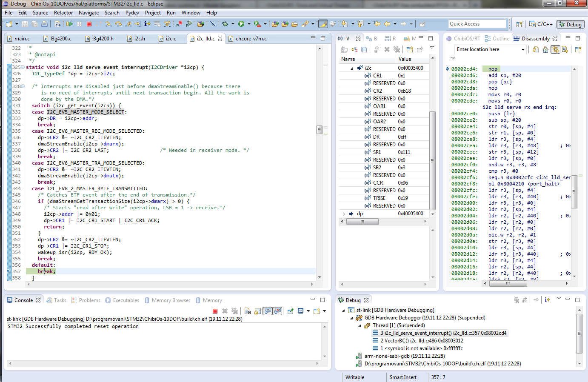
Task: Click the Save toolbar icon
Action: tap(25, 24)
